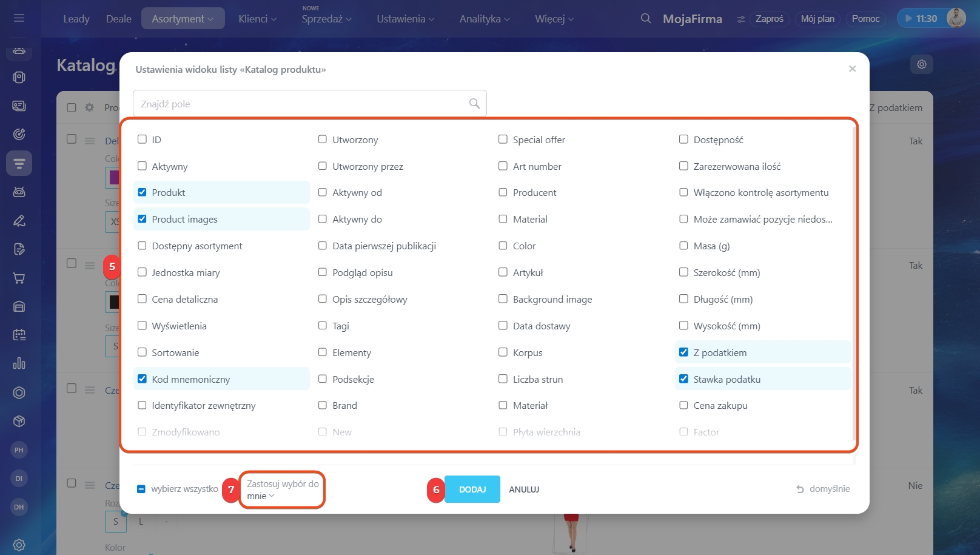The height and width of the screenshot is (555, 980).
Task: Open the Zastosuj wybór do mnie dropdown
Action: 283,490
